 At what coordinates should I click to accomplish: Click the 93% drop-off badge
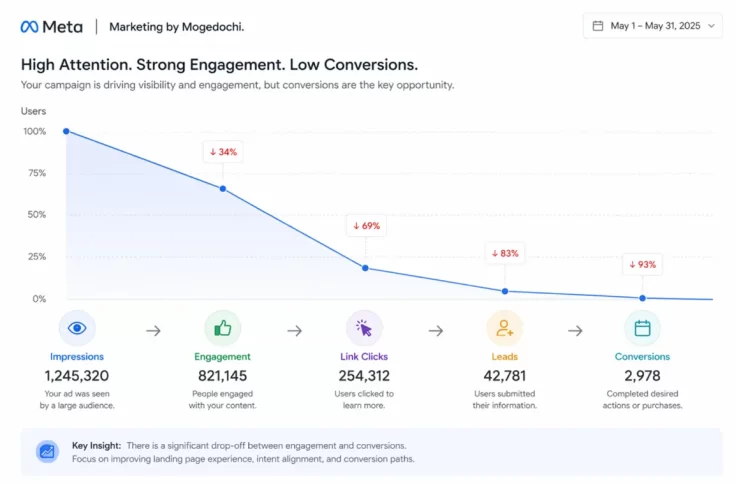[x=642, y=265]
